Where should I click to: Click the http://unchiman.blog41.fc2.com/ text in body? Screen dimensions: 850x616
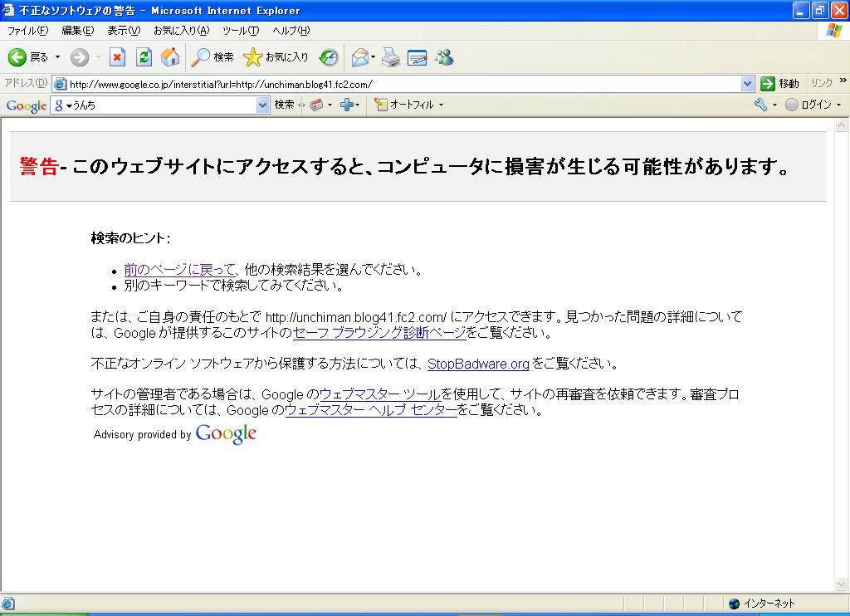(x=355, y=317)
